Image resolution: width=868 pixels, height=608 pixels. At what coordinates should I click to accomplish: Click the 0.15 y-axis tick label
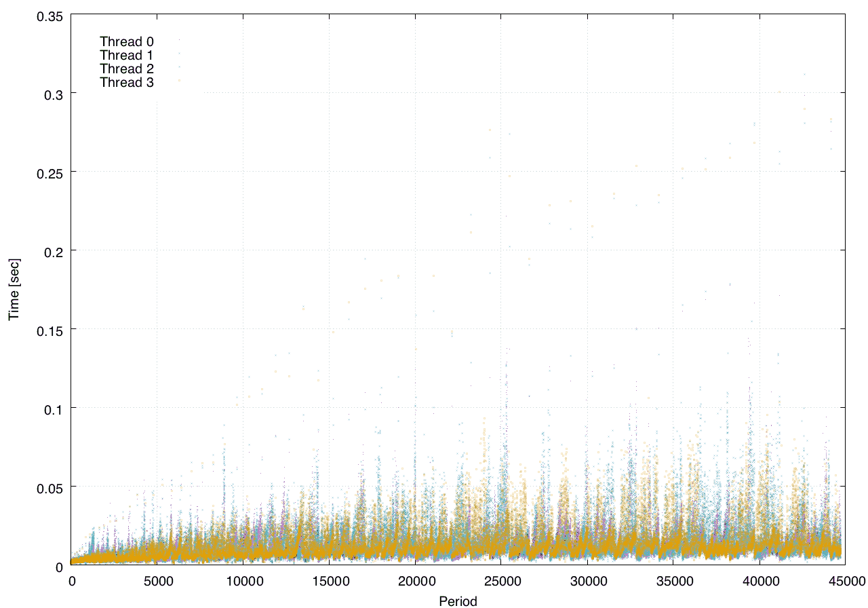click(49, 330)
